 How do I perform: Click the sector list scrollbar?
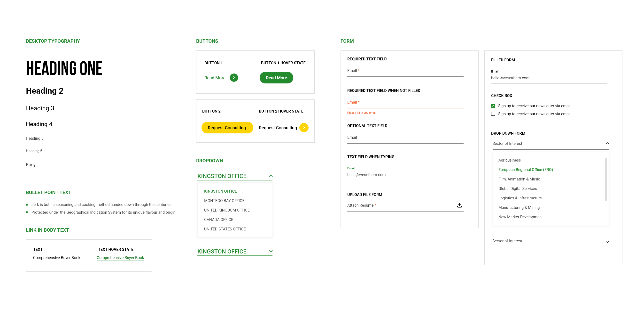(605, 179)
